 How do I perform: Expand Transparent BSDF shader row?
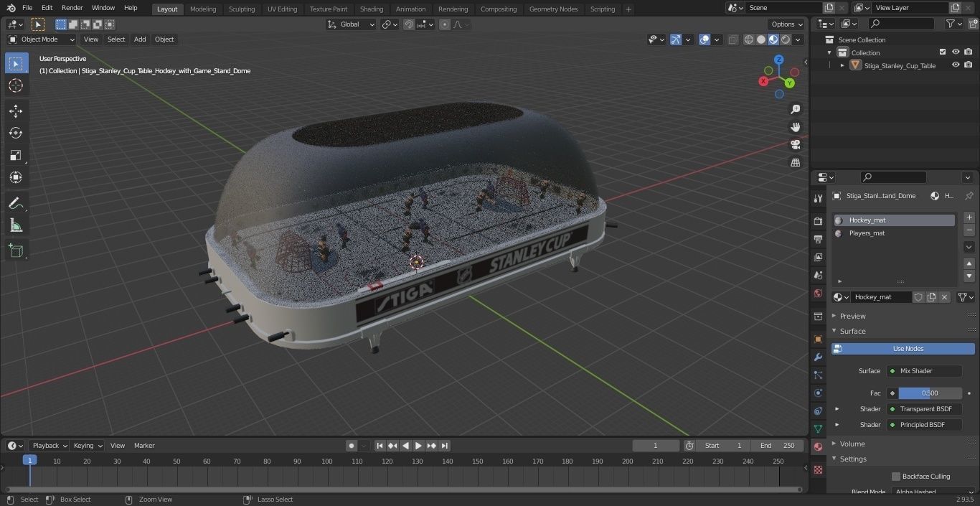coord(837,409)
